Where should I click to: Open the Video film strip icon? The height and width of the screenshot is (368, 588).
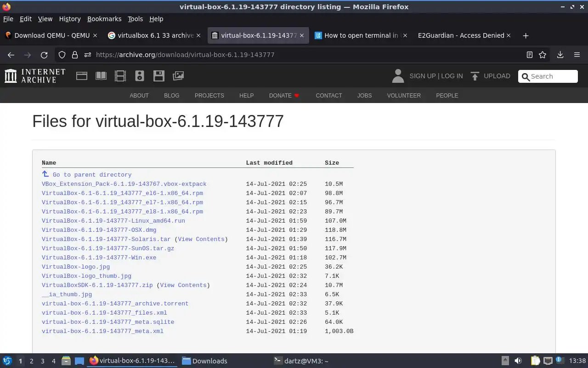click(x=120, y=76)
